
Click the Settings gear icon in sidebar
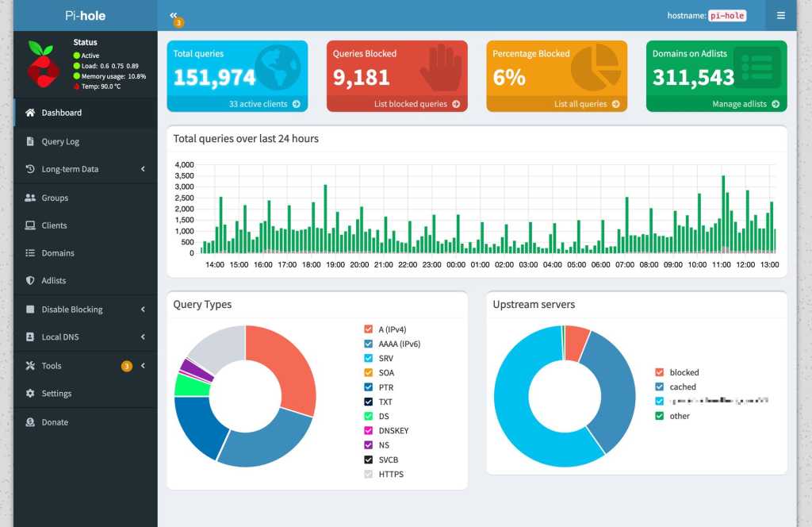pos(30,394)
